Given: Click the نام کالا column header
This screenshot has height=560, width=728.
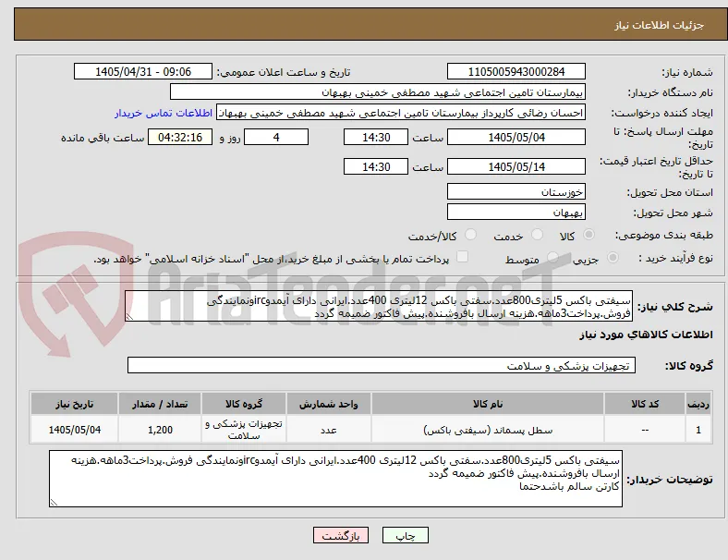Looking at the screenshot, I should pyautogui.click(x=488, y=404).
